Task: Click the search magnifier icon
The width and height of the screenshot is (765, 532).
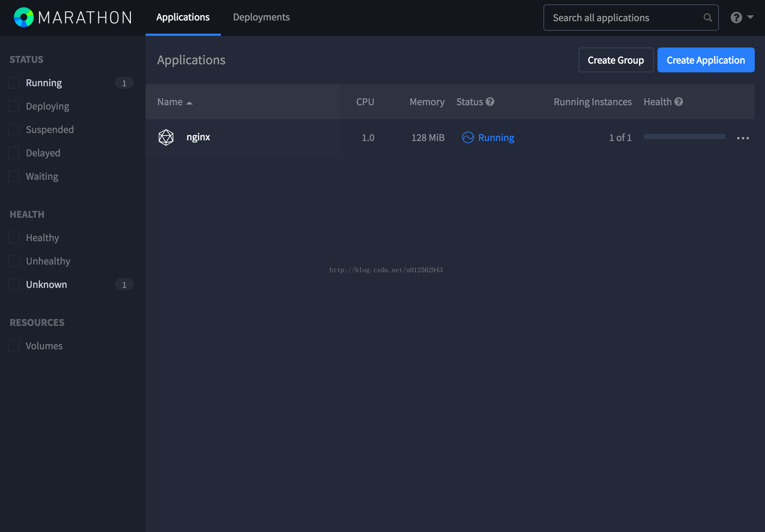Action: (708, 18)
